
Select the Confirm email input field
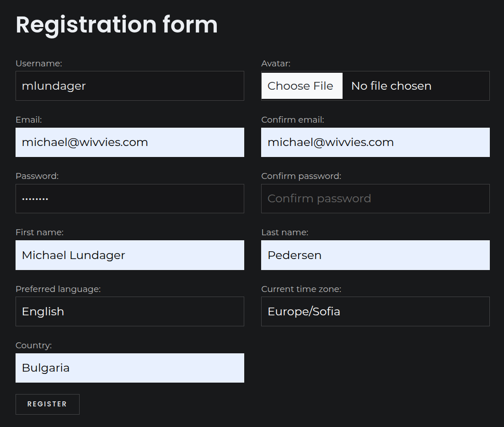pyautogui.click(x=375, y=142)
